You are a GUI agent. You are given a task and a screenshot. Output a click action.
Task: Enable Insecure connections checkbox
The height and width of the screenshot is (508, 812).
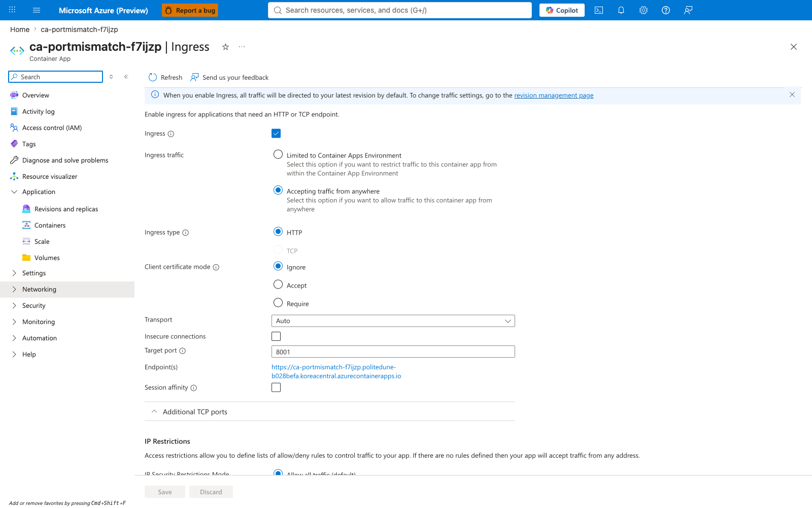tap(276, 336)
